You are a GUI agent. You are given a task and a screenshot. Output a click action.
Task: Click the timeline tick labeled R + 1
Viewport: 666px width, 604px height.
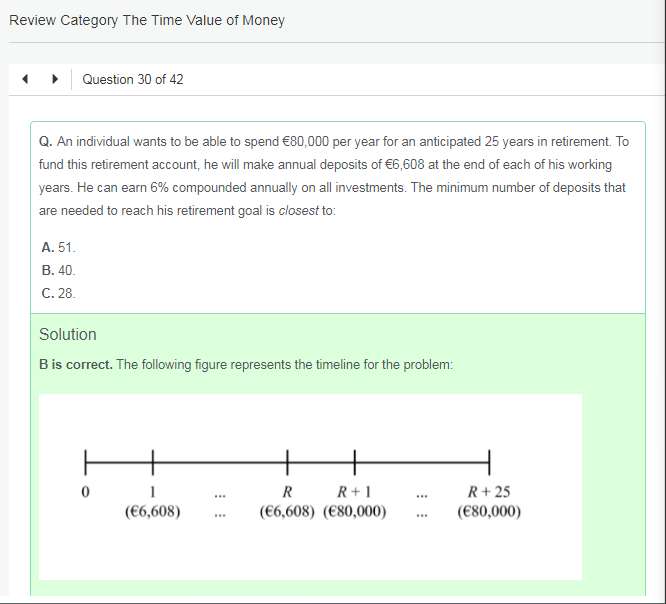[355, 491]
